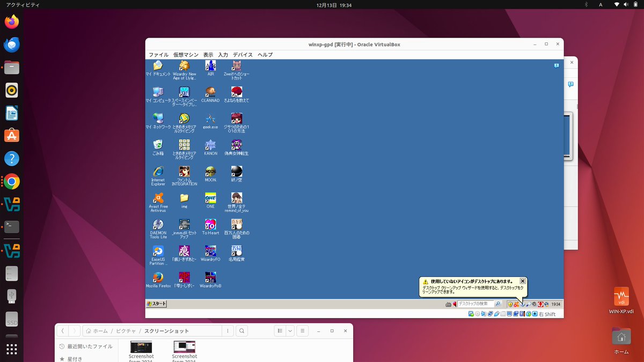This screenshot has height=362, width=644.
Task: Open the さよならを教えて shortcut
Action: tap(237, 94)
